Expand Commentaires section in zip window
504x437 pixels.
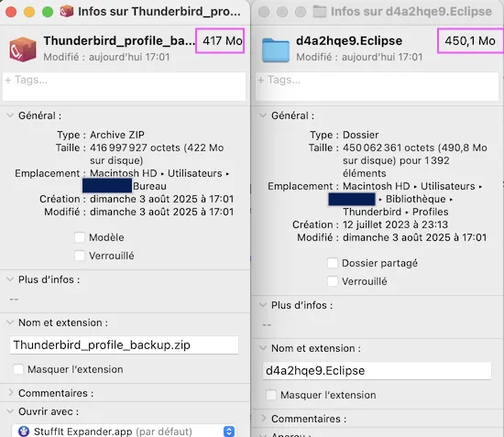[10, 393]
